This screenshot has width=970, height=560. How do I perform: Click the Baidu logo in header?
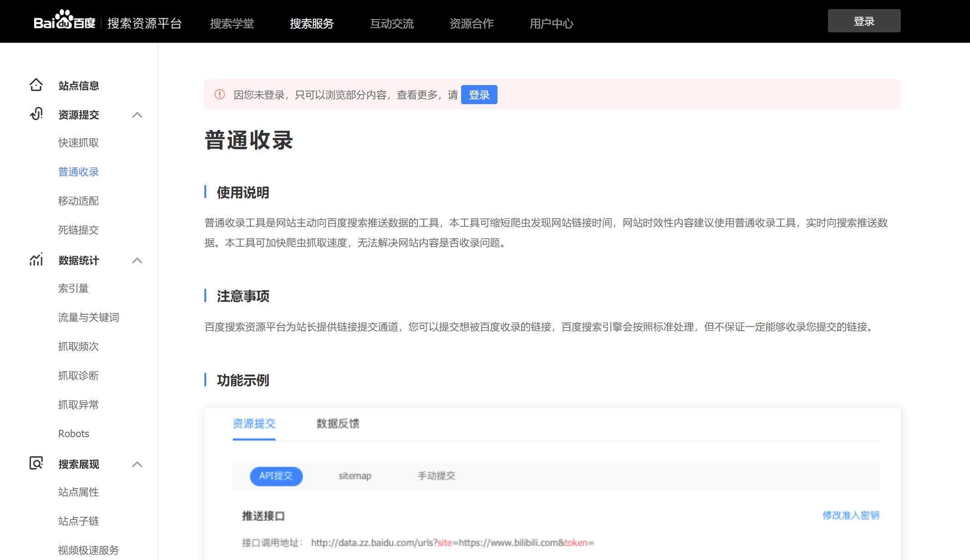click(x=64, y=20)
